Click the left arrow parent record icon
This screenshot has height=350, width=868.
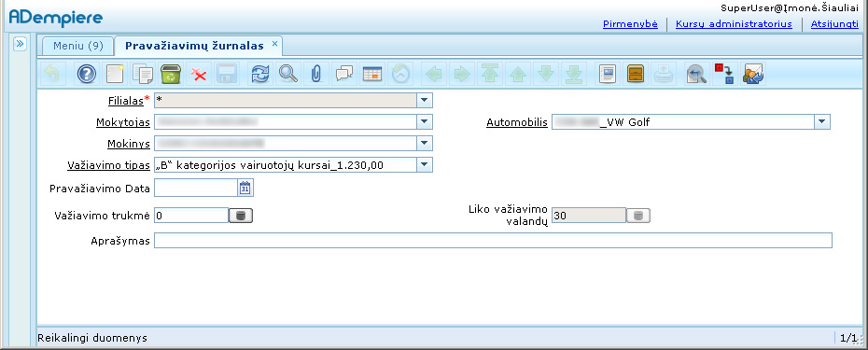click(434, 74)
